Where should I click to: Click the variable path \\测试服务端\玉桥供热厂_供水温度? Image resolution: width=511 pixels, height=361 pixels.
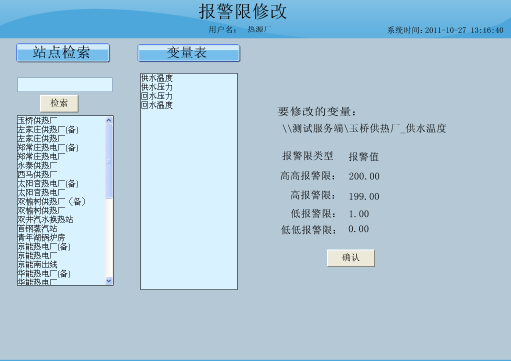point(364,128)
